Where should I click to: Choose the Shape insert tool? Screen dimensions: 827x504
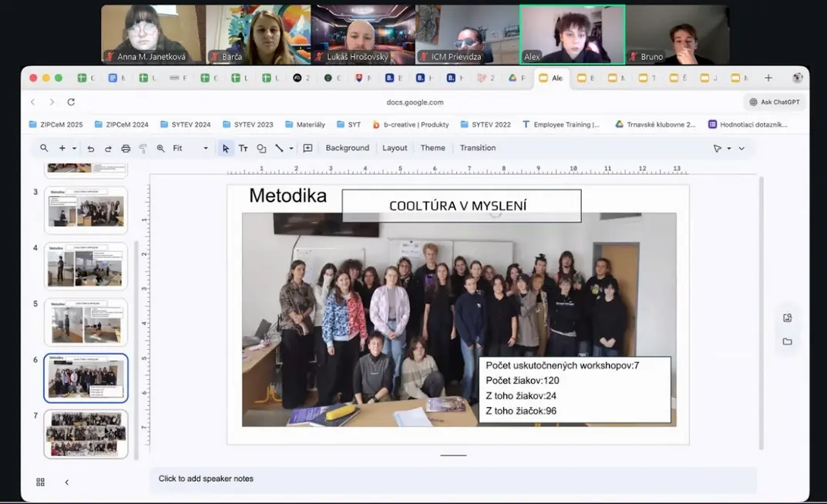point(261,148)
